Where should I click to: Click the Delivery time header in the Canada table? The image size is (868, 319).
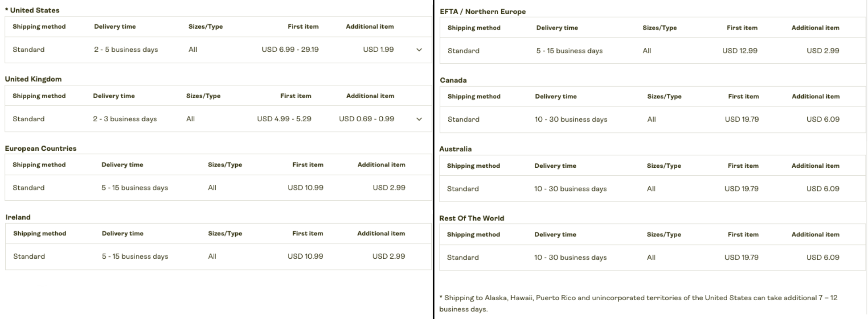click(556, 96)
